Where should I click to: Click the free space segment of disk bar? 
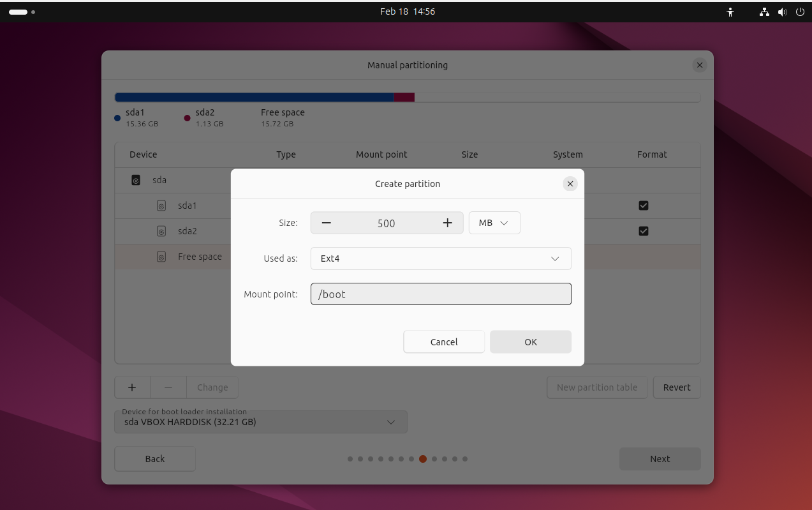(557, 97)
